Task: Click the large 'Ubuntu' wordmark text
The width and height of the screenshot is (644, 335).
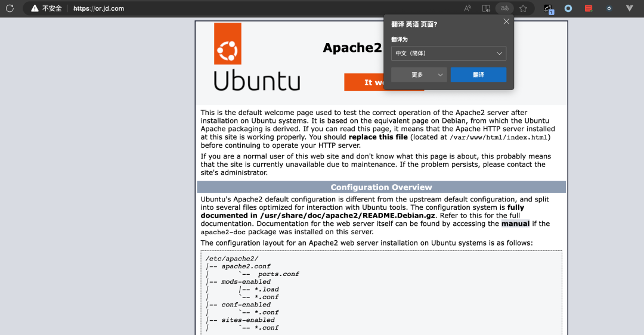Action: click(257, 80)
